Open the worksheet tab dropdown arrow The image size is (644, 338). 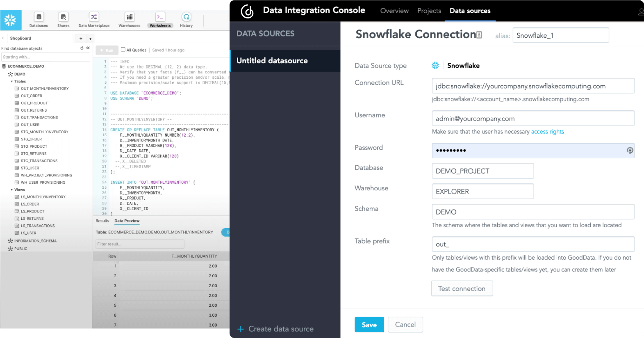tap(90, 39)
